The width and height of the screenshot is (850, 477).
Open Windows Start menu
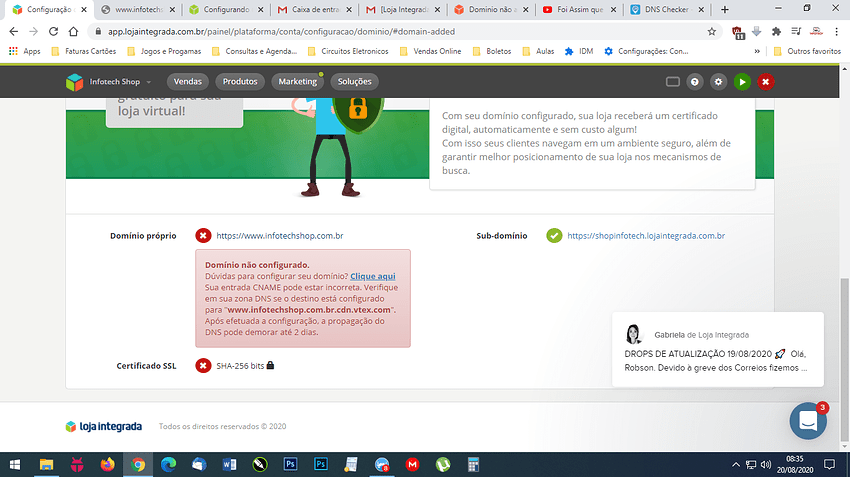pos(15,465)
